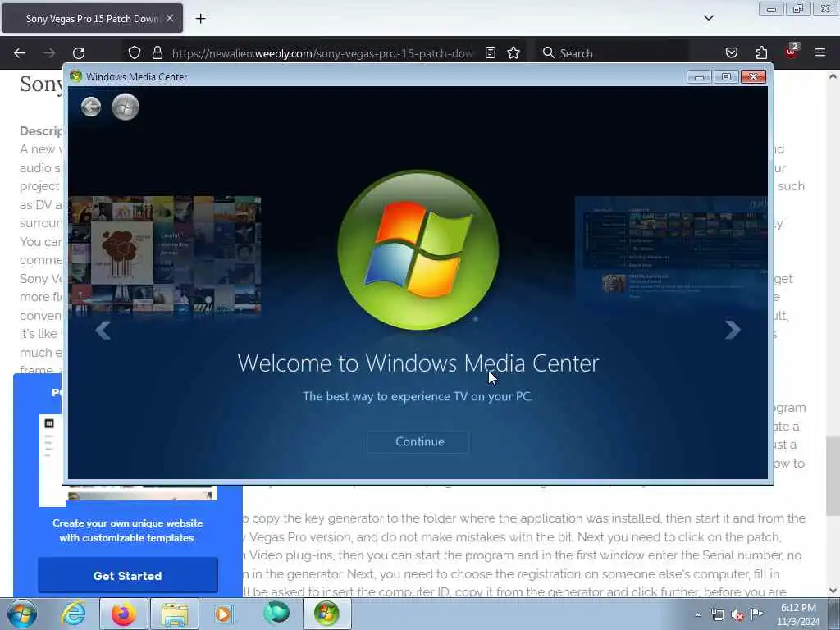This screenshot has width=840, height=630.
Task: Open Firefox tracking protection shield
Action: [135, 53]
